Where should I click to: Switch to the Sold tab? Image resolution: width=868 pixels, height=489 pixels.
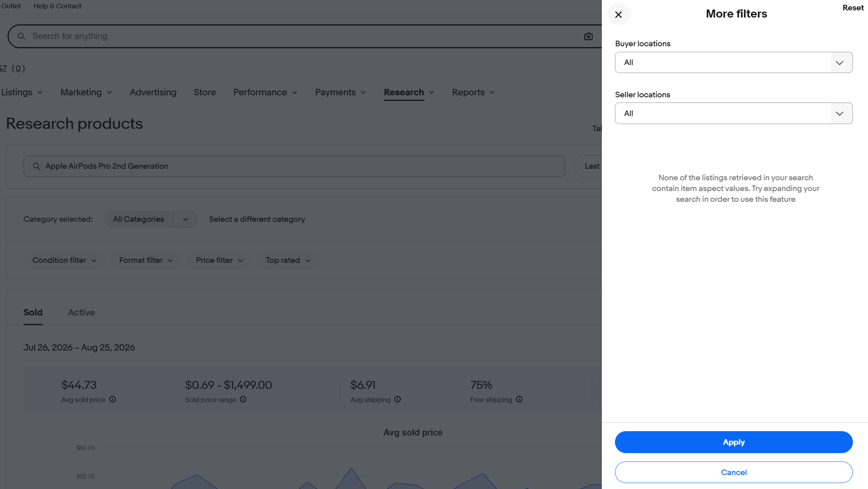(x=33, y=313)
